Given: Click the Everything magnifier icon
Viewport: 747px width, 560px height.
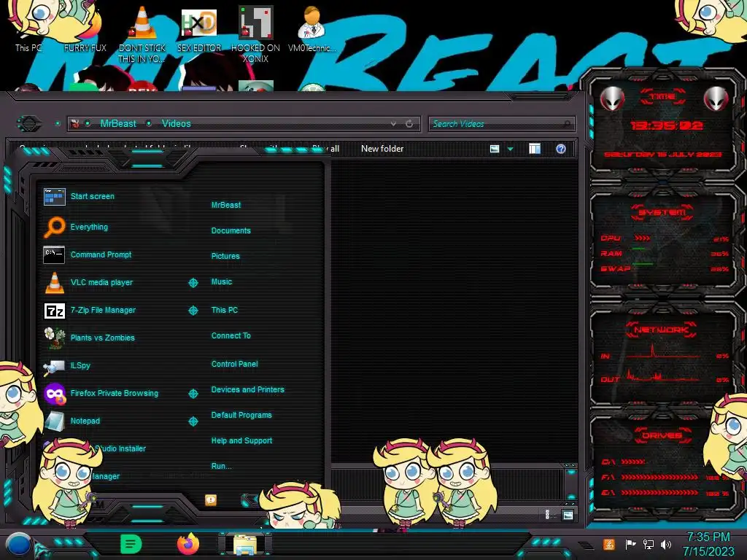Looking at the screenshot, I should tap(54, 227).
